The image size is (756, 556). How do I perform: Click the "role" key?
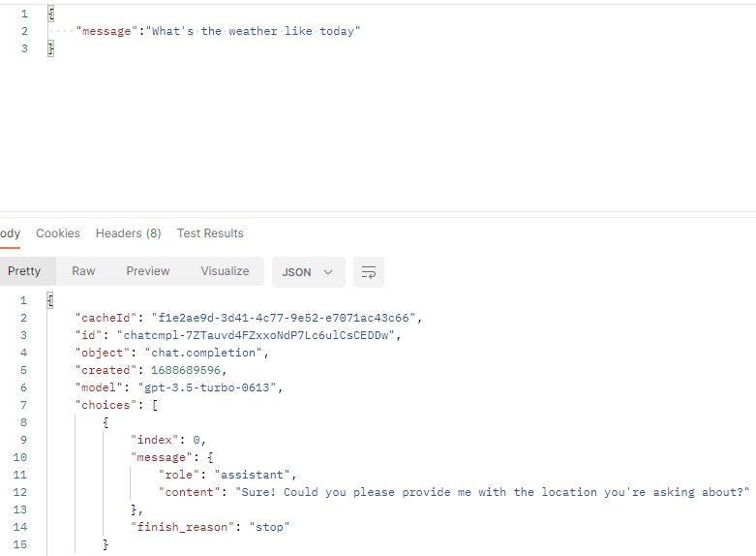179,475
